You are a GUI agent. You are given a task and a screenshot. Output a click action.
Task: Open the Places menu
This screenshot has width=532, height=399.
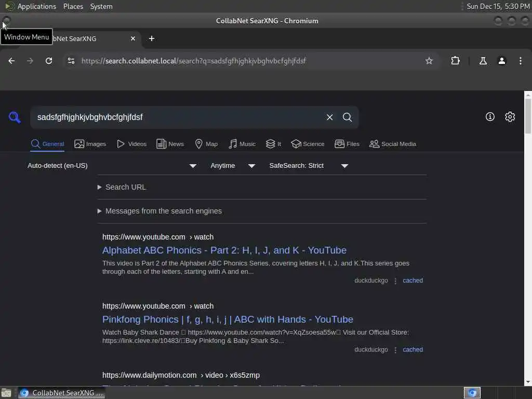[73, 6]
